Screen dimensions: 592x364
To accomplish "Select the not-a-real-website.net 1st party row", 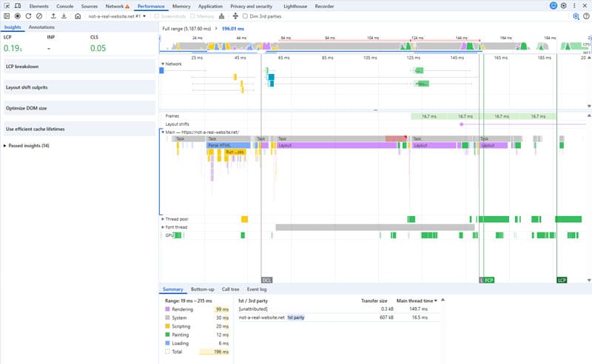I will coord(339,317).
